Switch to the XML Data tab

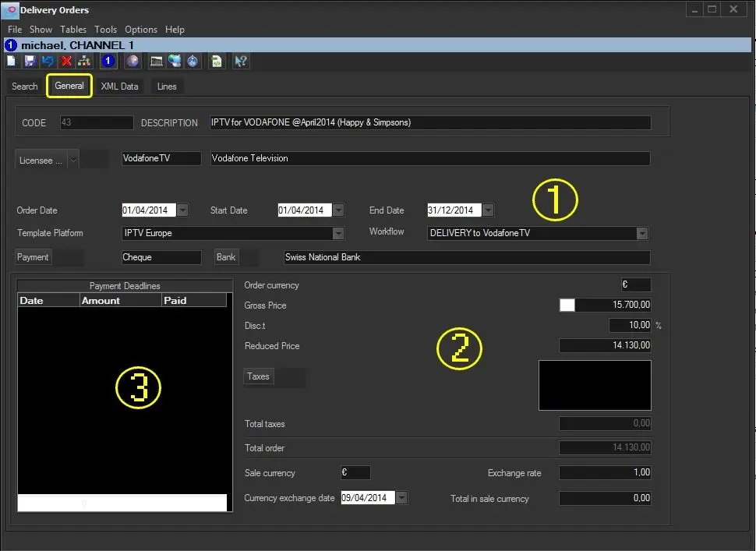click(x=119, y=87)
